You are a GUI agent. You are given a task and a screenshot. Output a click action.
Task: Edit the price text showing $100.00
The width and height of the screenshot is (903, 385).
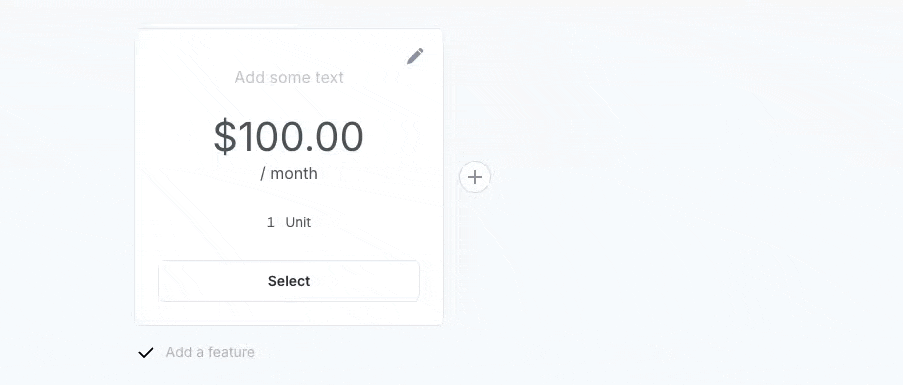289,136
